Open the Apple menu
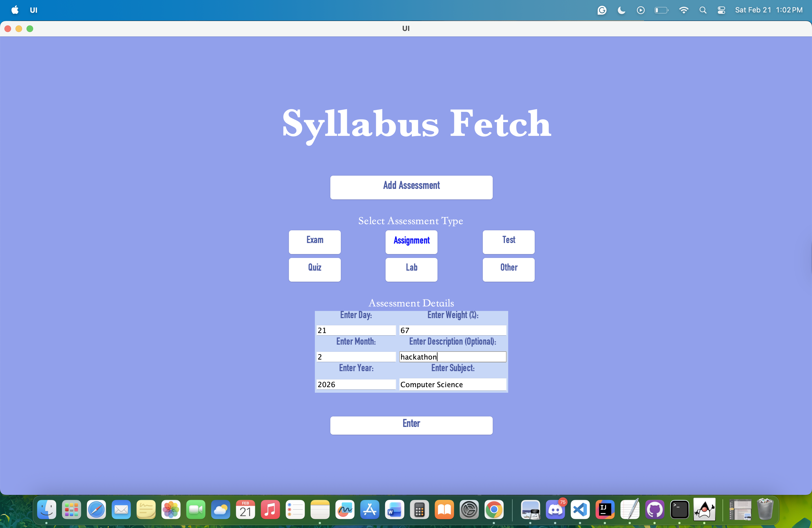Screen dimensions: 812x528 point(15,10)
